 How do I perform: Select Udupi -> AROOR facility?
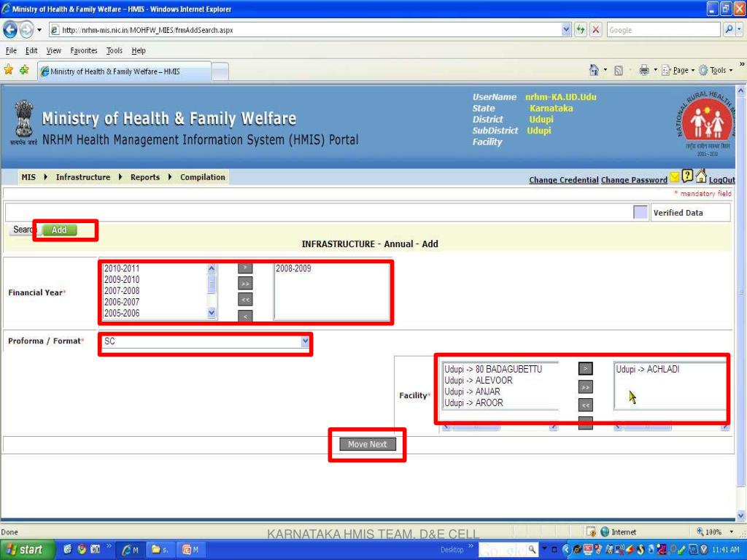473,402
